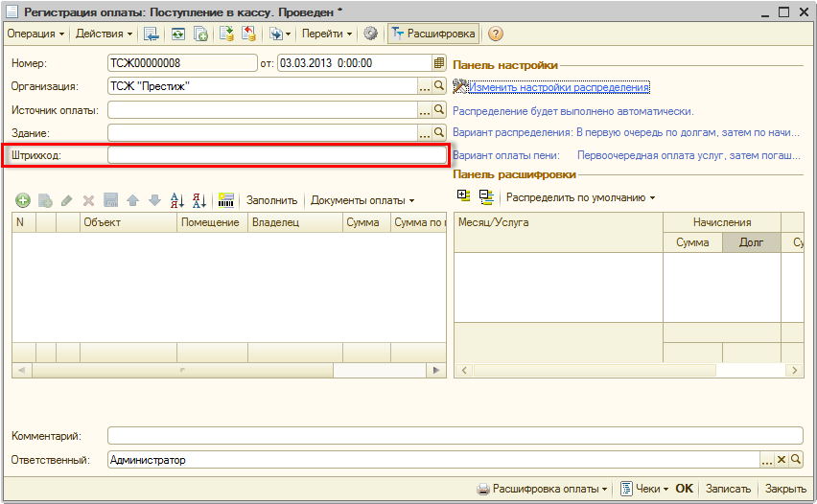Open selection list for Ответственный field
The height and width of the screenshot is (504, 817).
click(x=767, y=460)
